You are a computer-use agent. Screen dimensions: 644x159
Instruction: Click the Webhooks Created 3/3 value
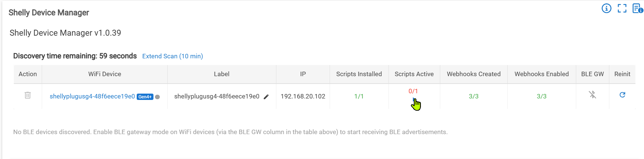pos(473,96)
